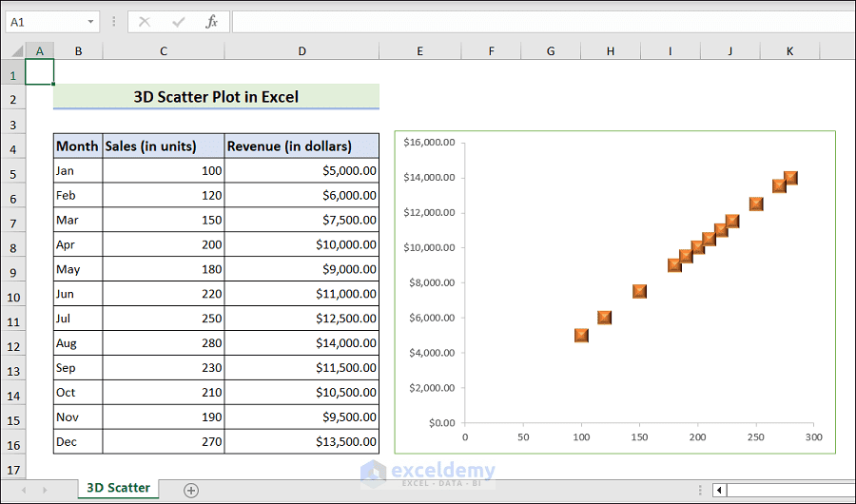Select row 10 header

point(13,296)
